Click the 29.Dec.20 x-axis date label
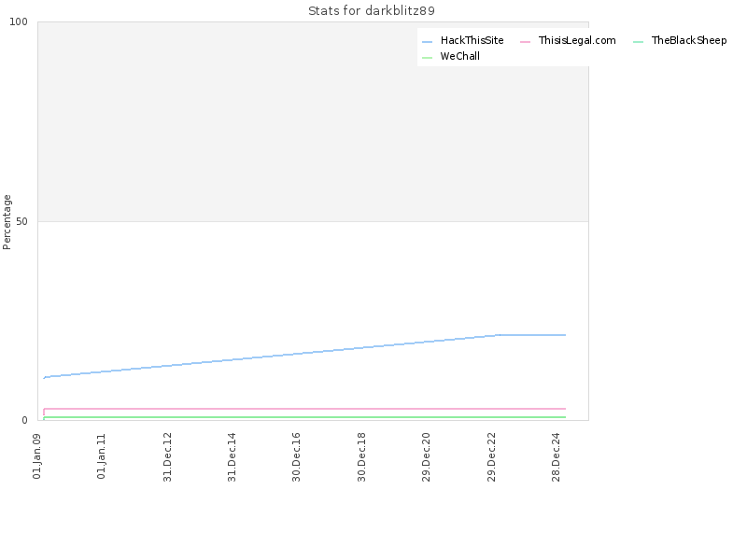The height and width of the screenshot is (560, 747). click(426, 456)
